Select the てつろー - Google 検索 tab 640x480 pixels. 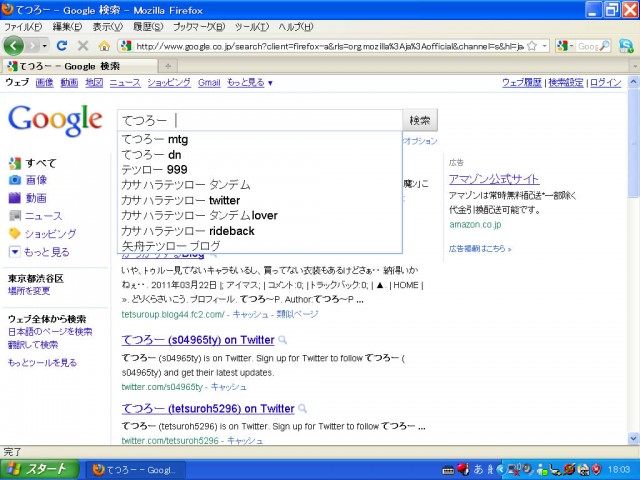80,66
